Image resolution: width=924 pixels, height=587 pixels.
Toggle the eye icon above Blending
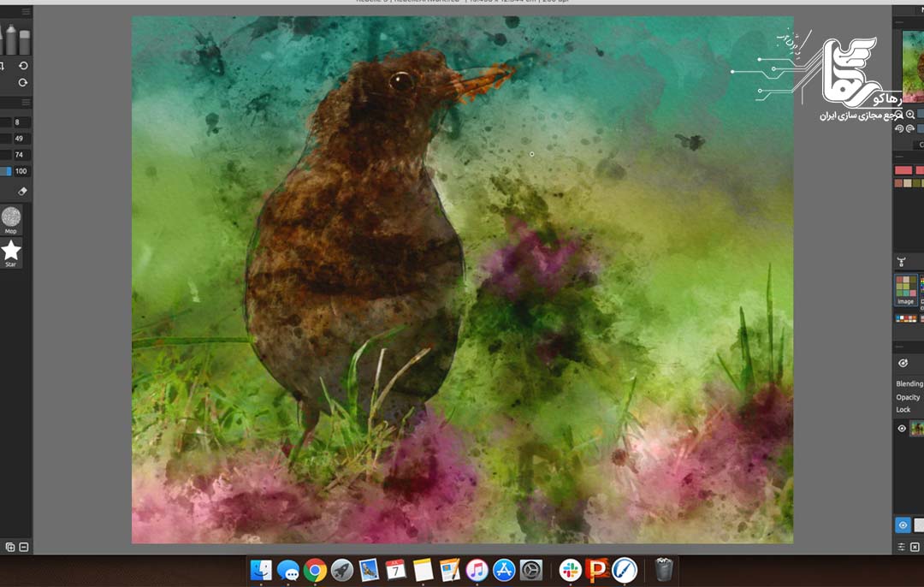[x=903, y=363]
